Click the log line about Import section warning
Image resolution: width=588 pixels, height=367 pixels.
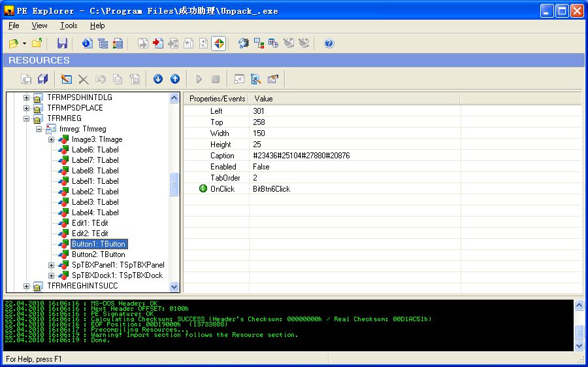(x=152, y=335)
